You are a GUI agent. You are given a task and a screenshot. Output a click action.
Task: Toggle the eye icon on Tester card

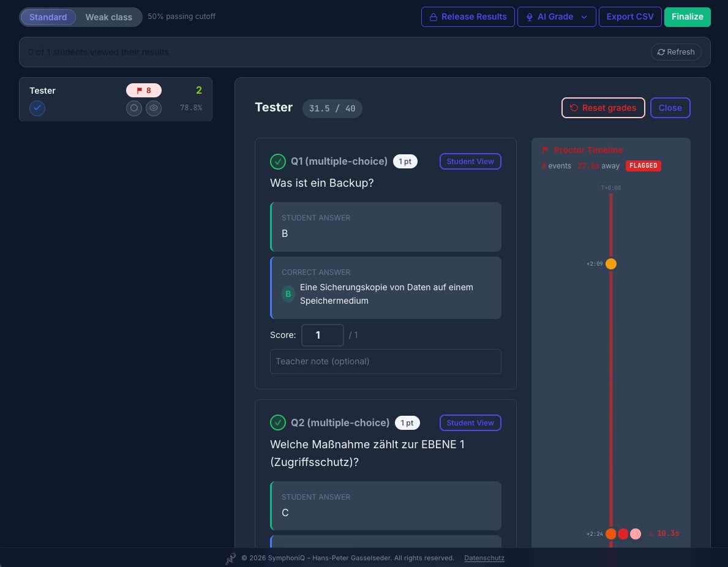pos(154,108)
